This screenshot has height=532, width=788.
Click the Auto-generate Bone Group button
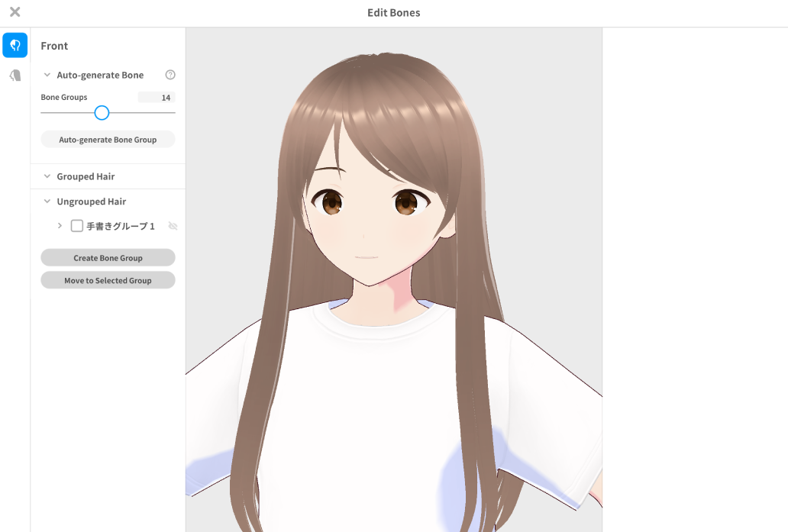click(108, 140)
